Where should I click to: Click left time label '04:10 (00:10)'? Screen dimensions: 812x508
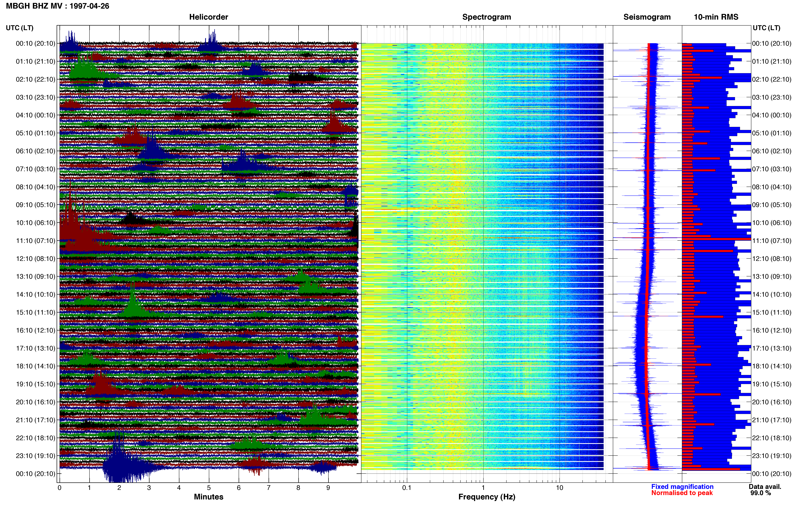[x=36, y=115]
